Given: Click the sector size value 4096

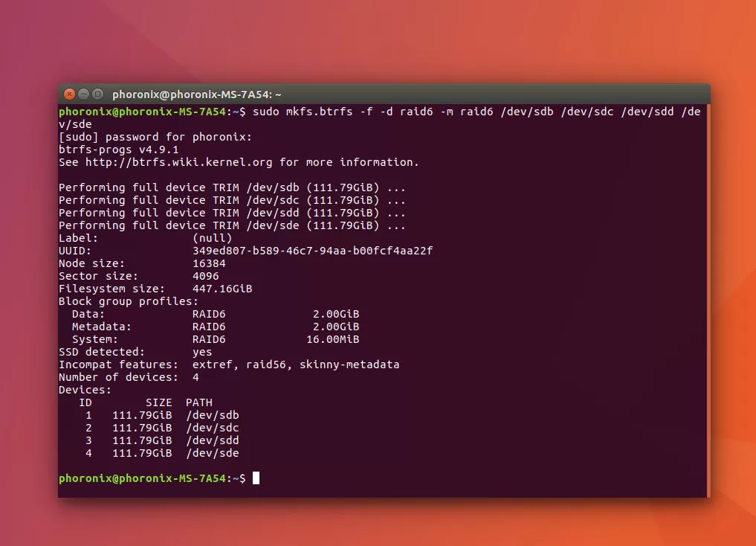Looking at the screenshot, I should tap(205, 276).
